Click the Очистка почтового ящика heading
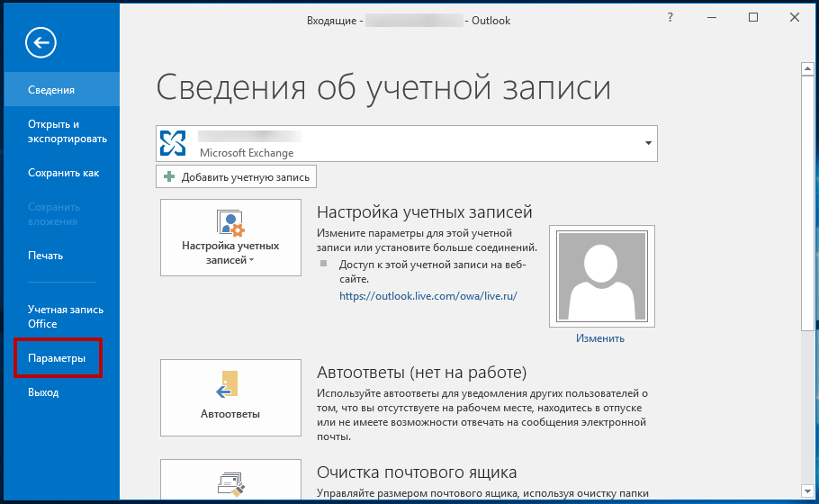Image resolution: width=819 pixels, height=504 pixels. click(417, 472)
